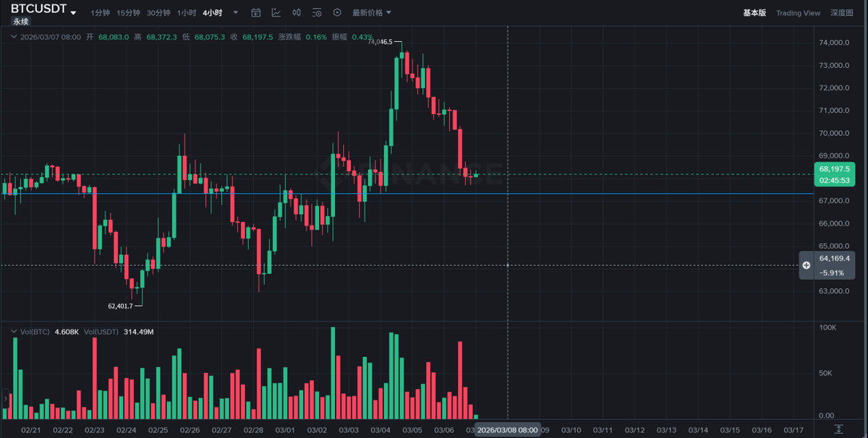
Task: Switch to Trading View chart
Action: (x=798, y=13)
